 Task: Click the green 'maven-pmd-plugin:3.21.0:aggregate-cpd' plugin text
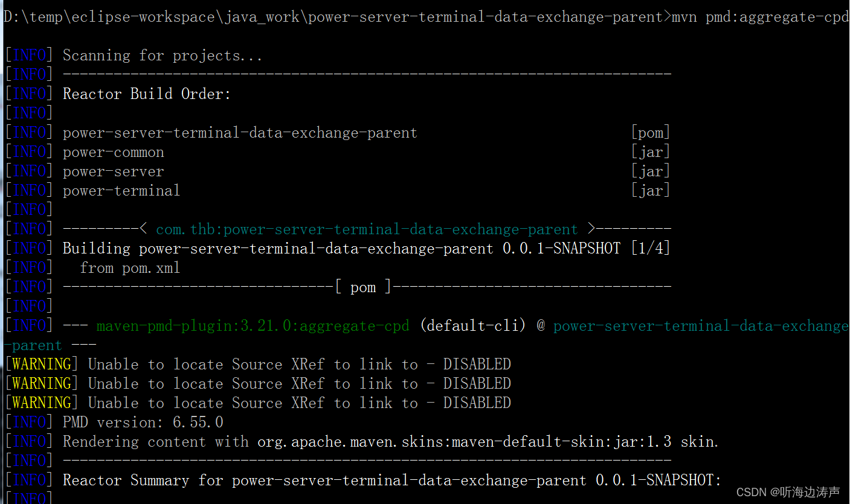(253, 326)
